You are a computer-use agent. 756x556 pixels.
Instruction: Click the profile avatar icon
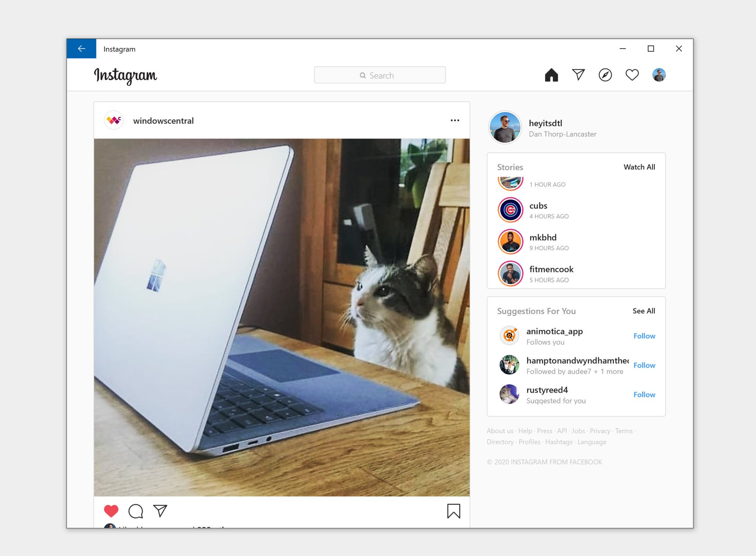click(659, 75)
